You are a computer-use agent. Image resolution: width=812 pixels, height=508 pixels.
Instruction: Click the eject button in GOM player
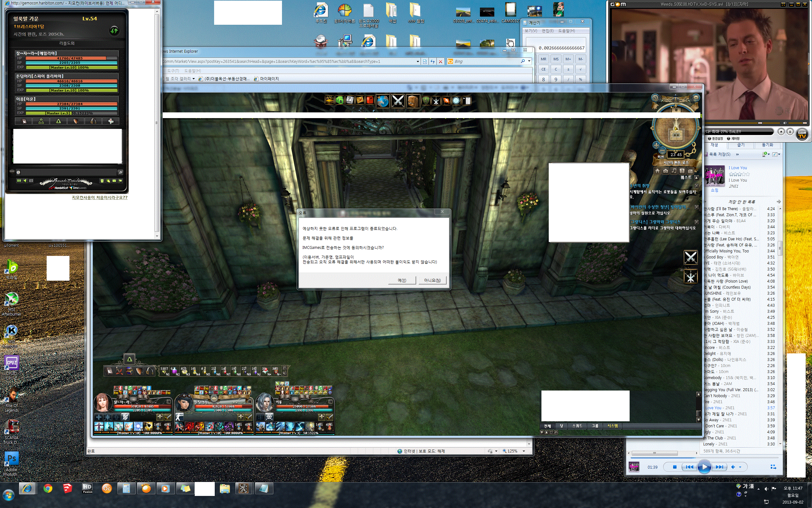coord(781,132)
